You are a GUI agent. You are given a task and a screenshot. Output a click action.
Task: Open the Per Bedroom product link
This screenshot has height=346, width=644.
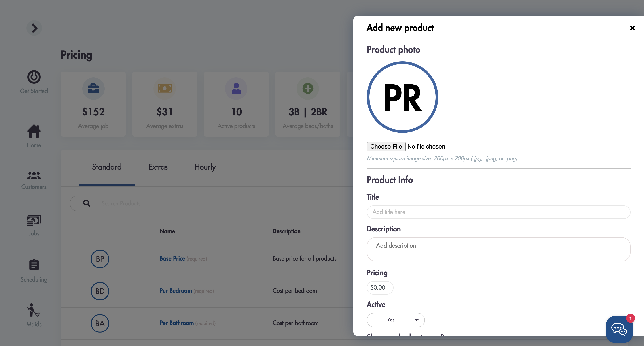[176, 291]
